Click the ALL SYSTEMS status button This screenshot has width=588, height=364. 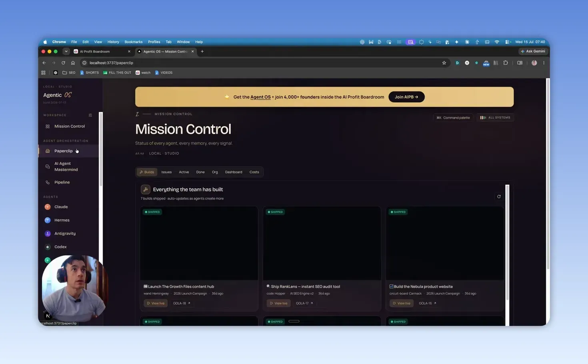[x=495, y=118]
